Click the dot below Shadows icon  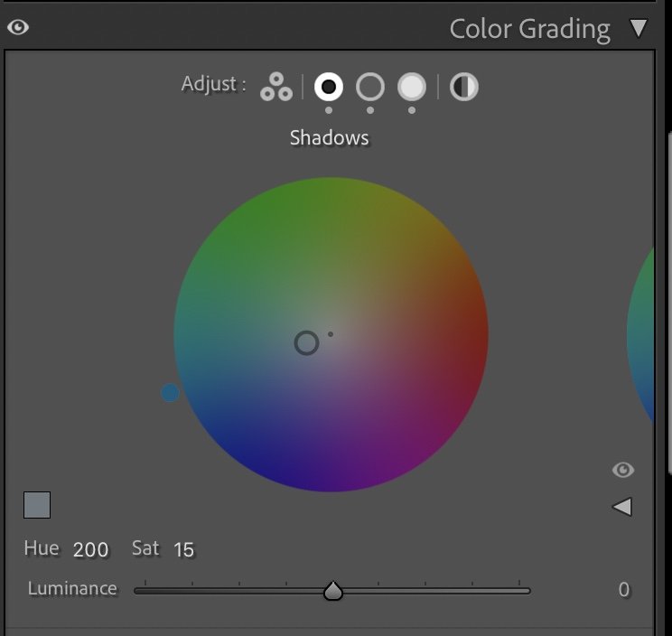click(x=329, y=110)
